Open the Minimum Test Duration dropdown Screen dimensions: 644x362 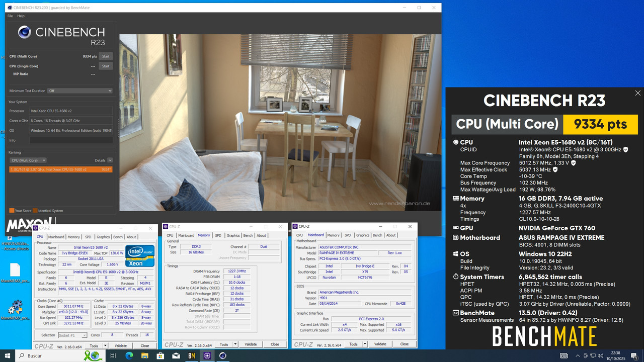[80, 90]
